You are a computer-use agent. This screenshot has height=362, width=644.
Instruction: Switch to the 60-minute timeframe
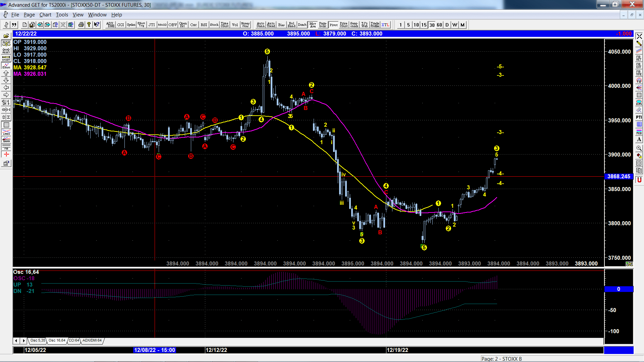(439, 25)
